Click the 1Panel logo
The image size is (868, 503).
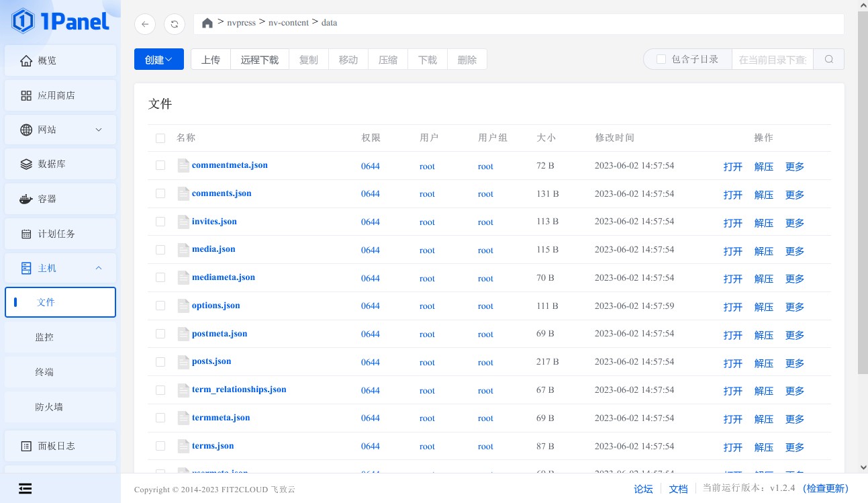point(60,21)
